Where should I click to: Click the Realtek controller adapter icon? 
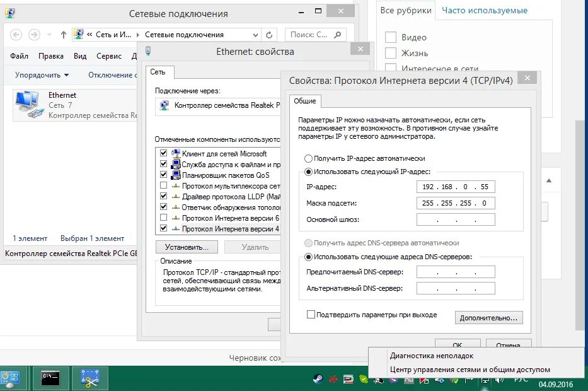(164, 105)
